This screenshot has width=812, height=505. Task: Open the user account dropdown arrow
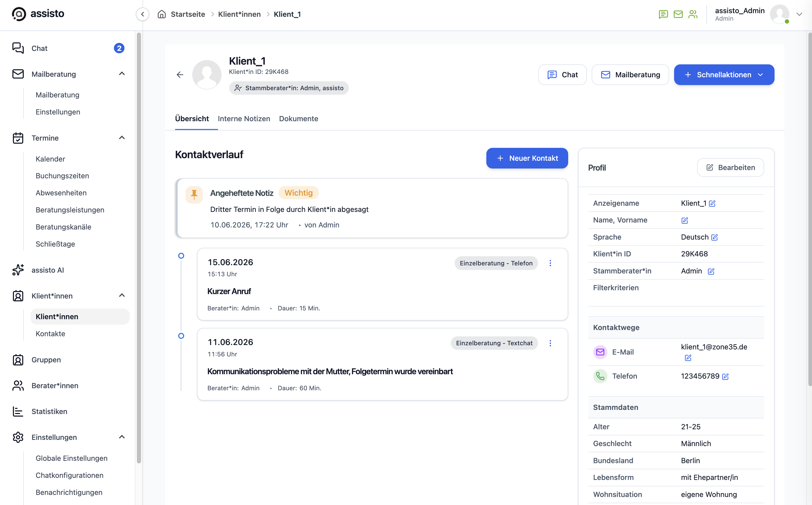[x=799, y=14]
